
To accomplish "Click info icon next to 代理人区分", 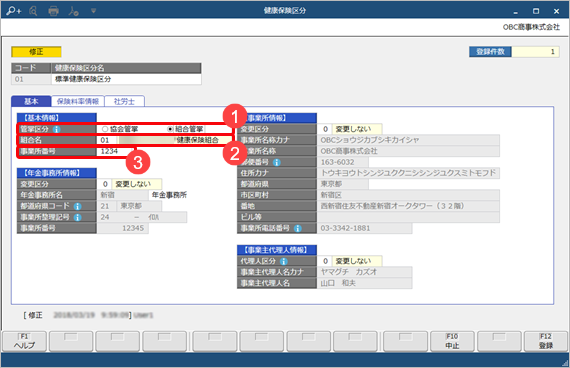I will [x=284, y=261].
